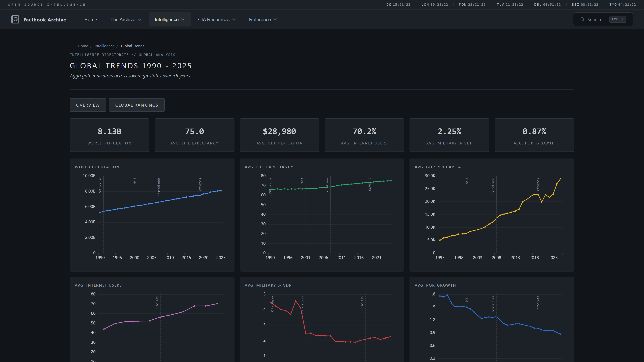Click the Factbook Archive globe logo
The height and width of the screenshot is (362, 644).
(15, 19)
